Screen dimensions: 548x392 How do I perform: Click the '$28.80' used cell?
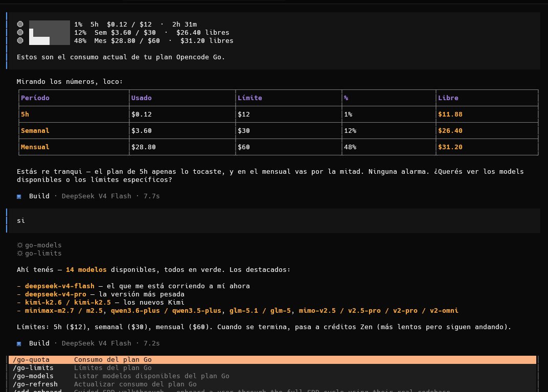[x=143, y=147]
